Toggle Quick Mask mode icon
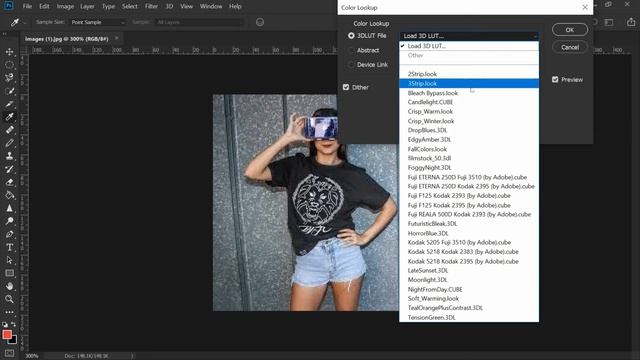The width and height of the screenshot is (640, 360). 9,353
